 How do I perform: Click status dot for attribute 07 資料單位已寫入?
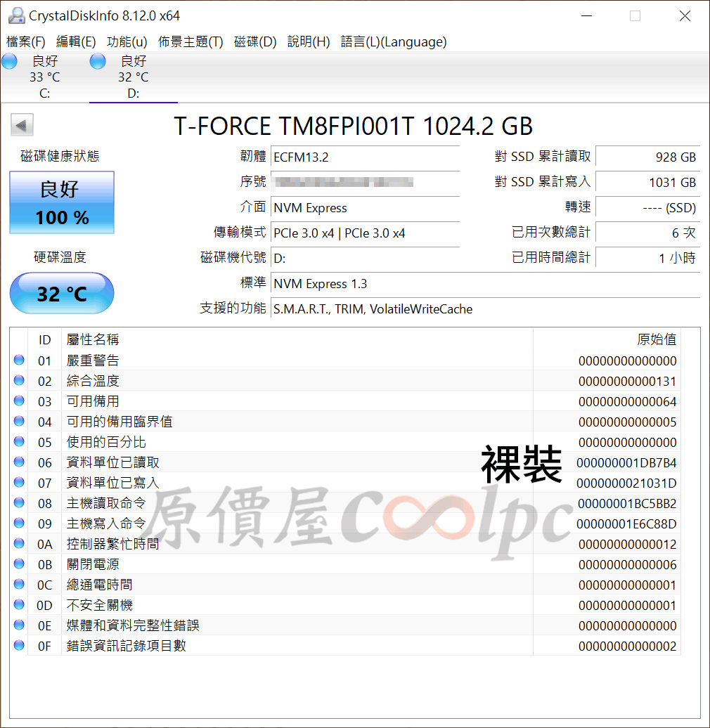tap(19, 482)
